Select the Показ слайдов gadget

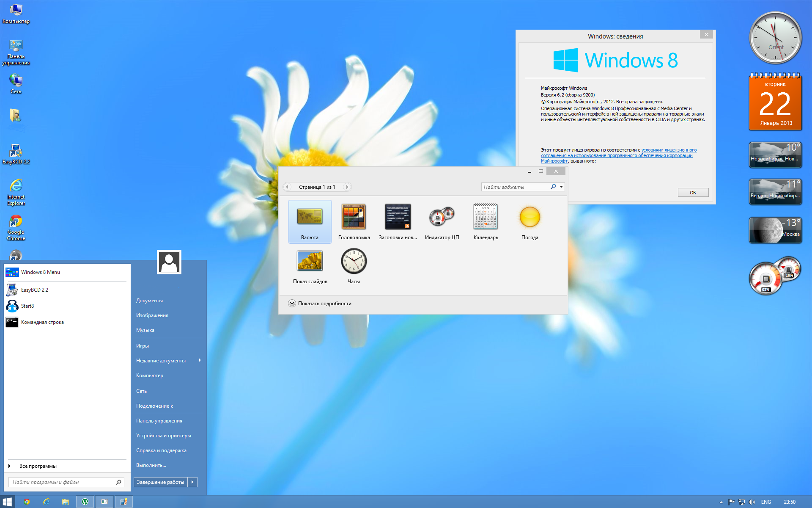tap(310, 266)
